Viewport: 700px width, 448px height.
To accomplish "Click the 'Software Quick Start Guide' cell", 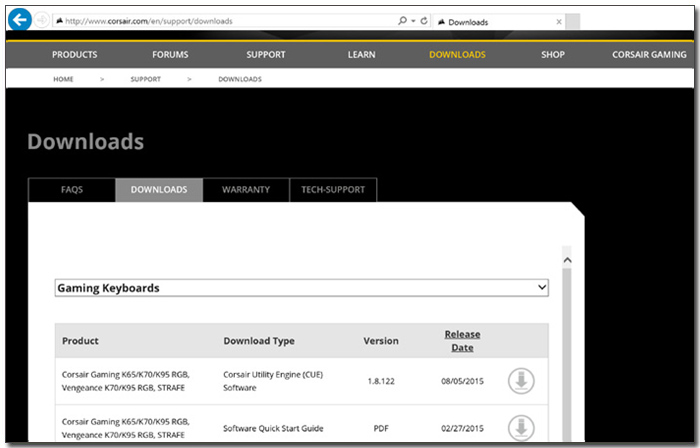I will 273,428.
